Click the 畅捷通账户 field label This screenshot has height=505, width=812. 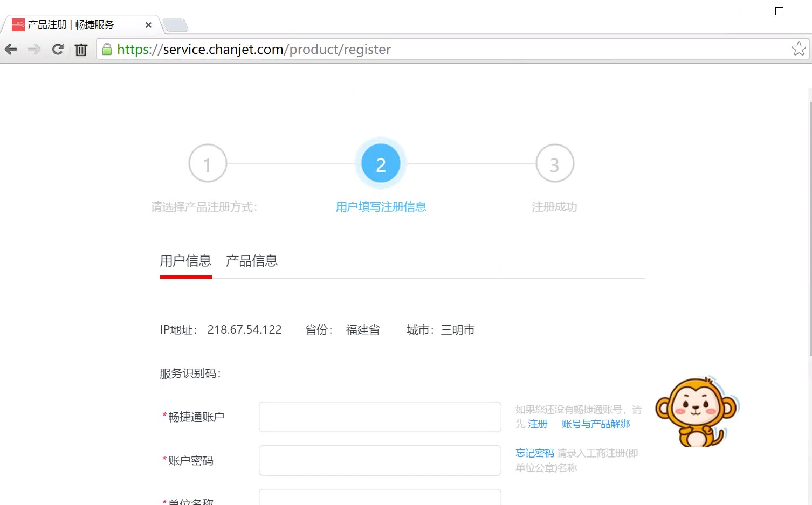pyautogui.click(x=196, y=417)
